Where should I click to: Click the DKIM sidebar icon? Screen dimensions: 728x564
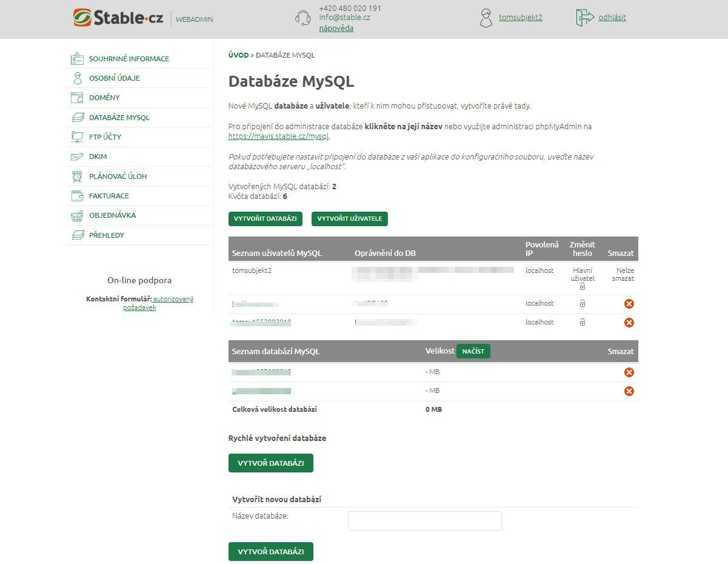77,156
